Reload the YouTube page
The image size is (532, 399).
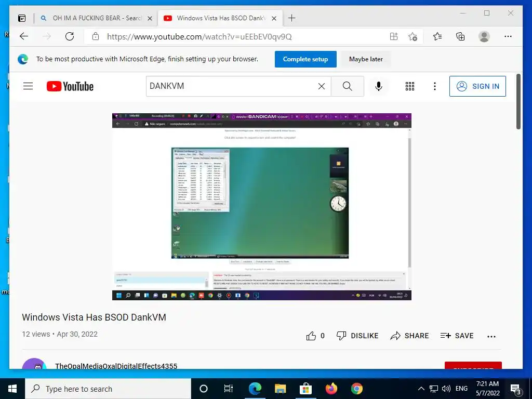[70, 36]
